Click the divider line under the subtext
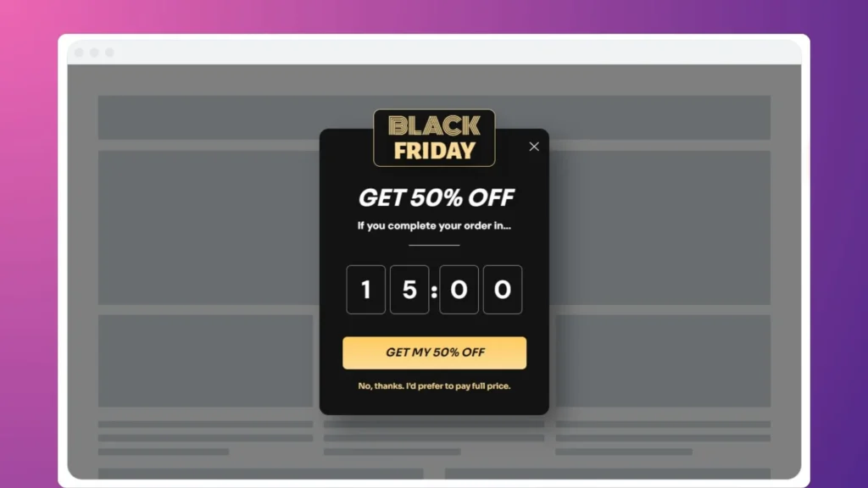Image resolution: width=868 pixels, height=488 pixels. (433, 247)
